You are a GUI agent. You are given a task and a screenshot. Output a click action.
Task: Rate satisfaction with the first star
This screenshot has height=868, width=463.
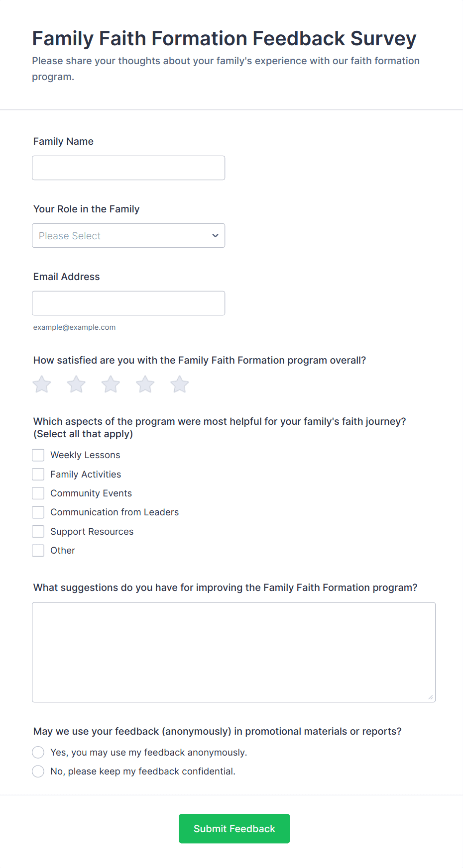[x=42, y=384]
